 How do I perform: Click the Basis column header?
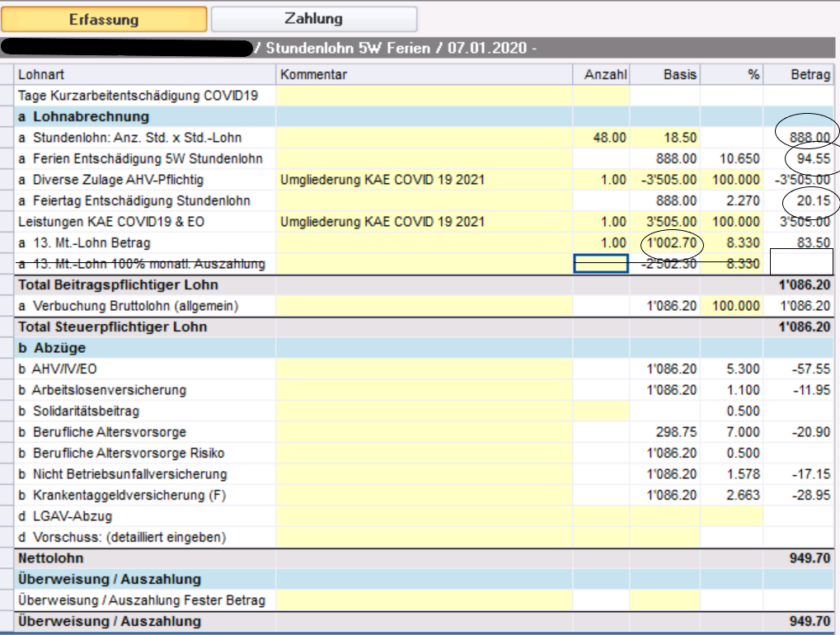(664, 74)
